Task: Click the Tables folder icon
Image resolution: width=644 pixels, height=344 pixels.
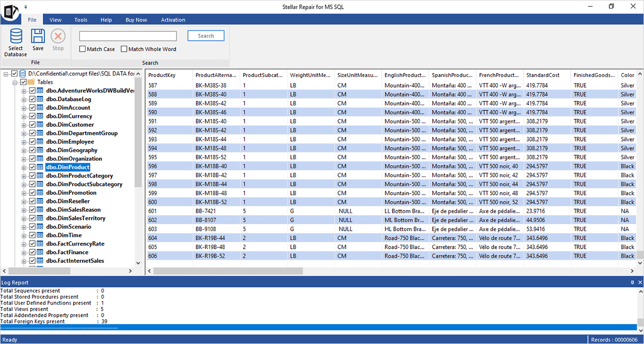Action: [x=31, y=82]
